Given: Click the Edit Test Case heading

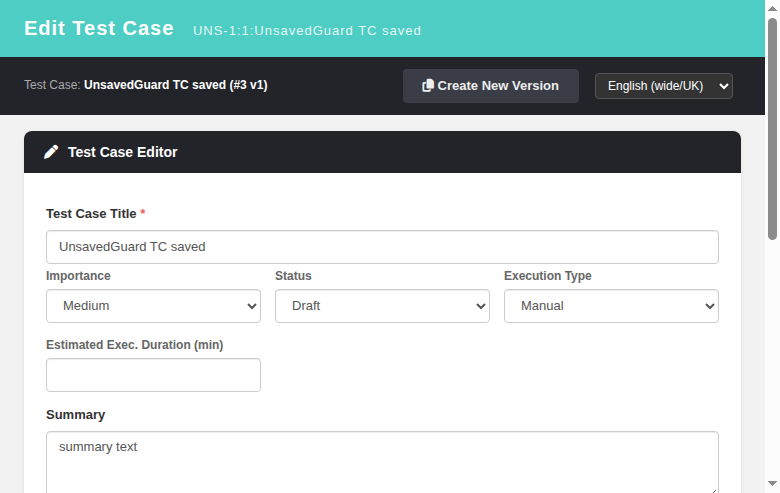Looking at the screenshot, I should 99,28.
